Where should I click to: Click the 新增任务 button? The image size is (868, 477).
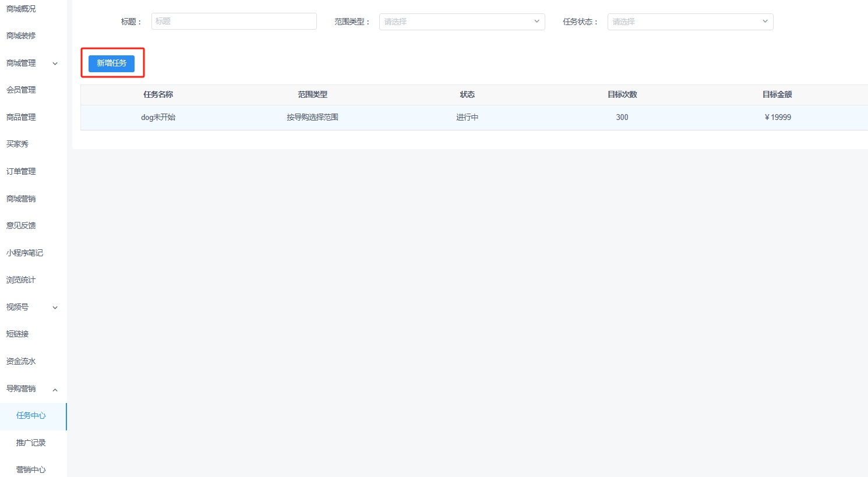point(111,63)
